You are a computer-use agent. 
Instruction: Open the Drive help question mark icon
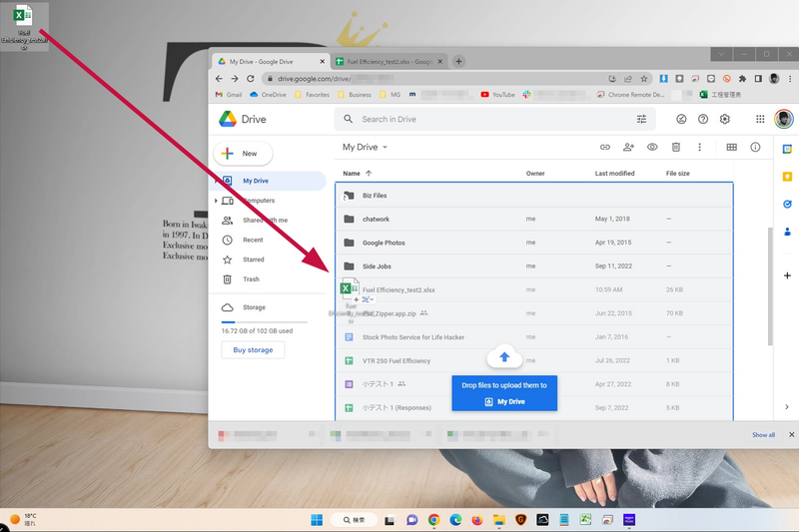point(703,119)
